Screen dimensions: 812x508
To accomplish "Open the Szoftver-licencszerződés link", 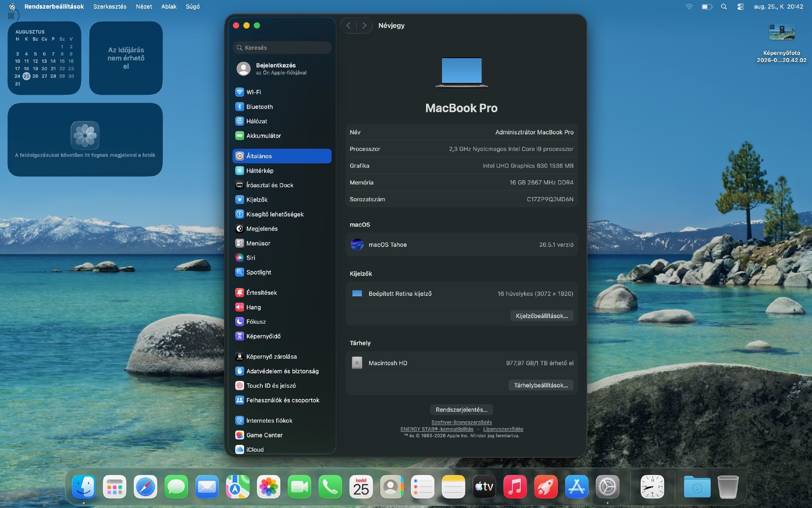I will (461, 422).
